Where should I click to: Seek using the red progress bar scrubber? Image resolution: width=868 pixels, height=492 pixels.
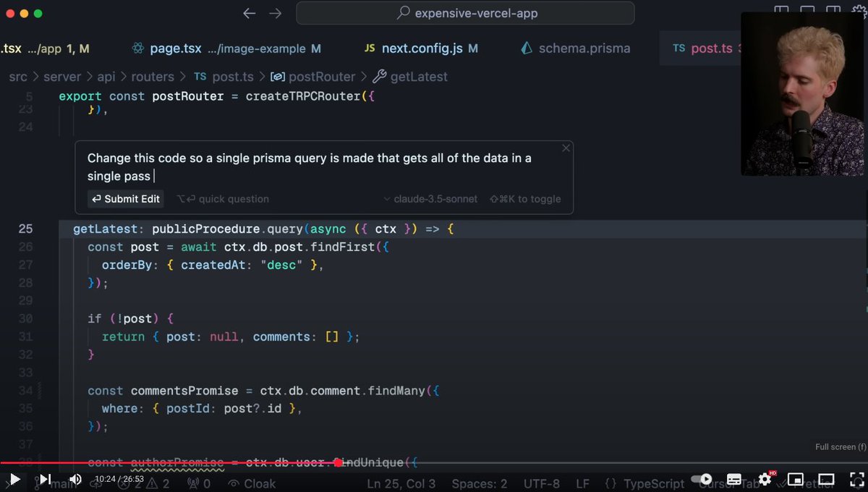(338, 462)
